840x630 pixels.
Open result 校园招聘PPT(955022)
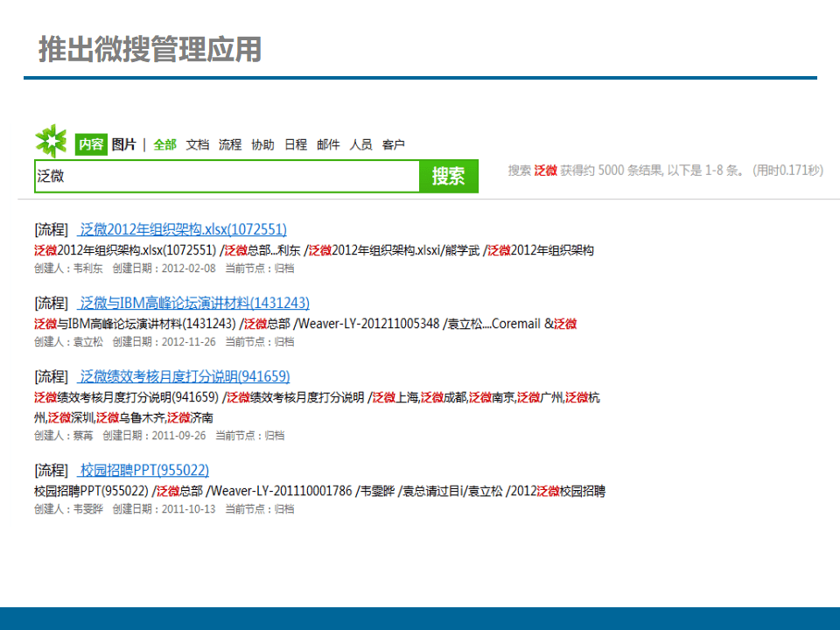[x=144, y=470]
